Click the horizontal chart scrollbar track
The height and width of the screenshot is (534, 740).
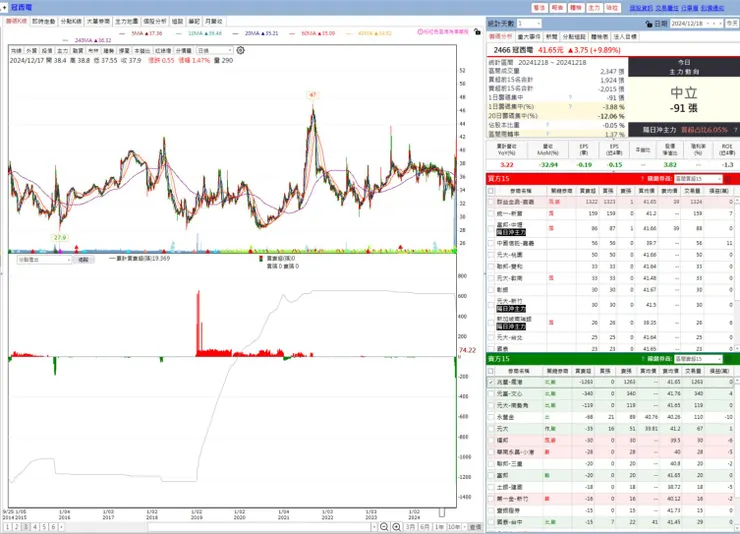pos(260,527)
